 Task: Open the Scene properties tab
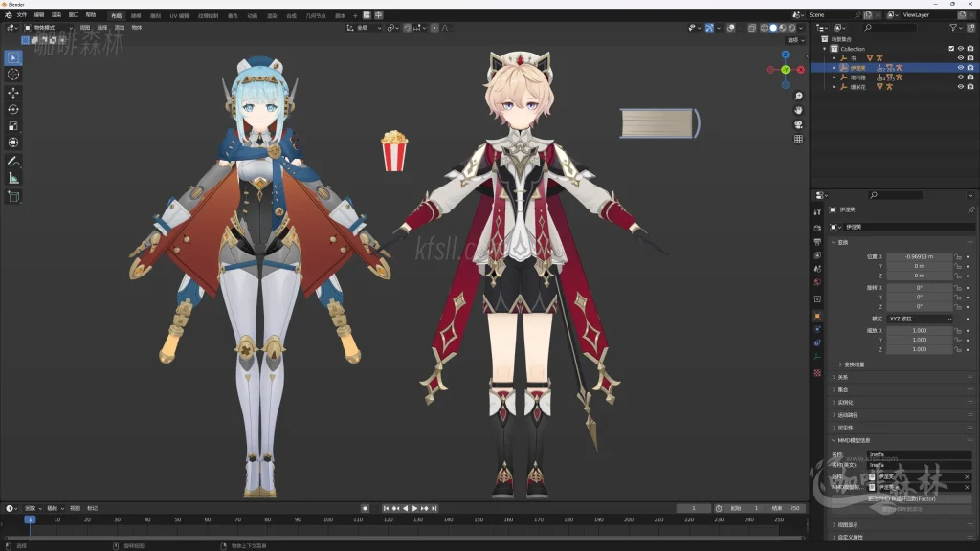pos(817,269)
